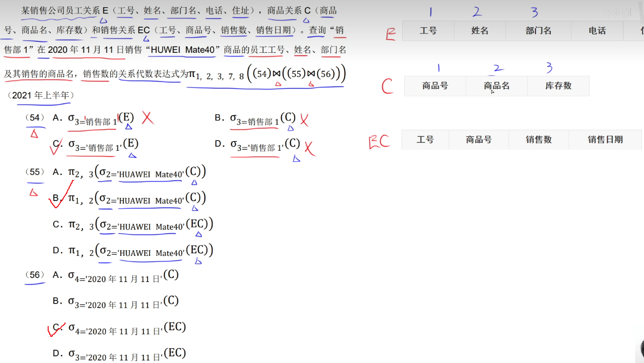Click the 工号 header cell in table EC
Image resolution: width=644 pixels, height=363 pixels.
coord(425,139)
